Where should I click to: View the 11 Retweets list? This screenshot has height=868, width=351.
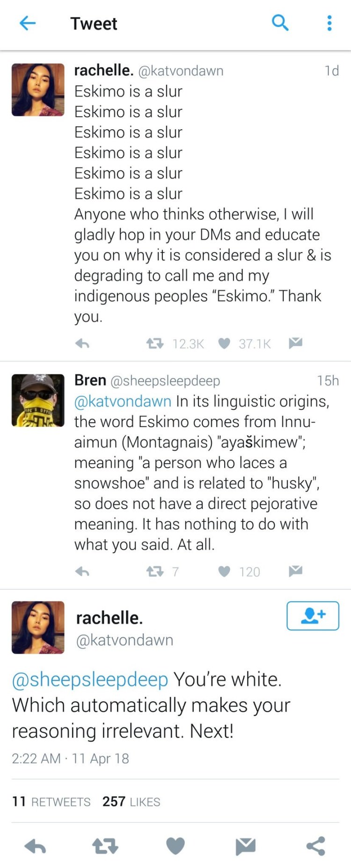tap(51, 802)
